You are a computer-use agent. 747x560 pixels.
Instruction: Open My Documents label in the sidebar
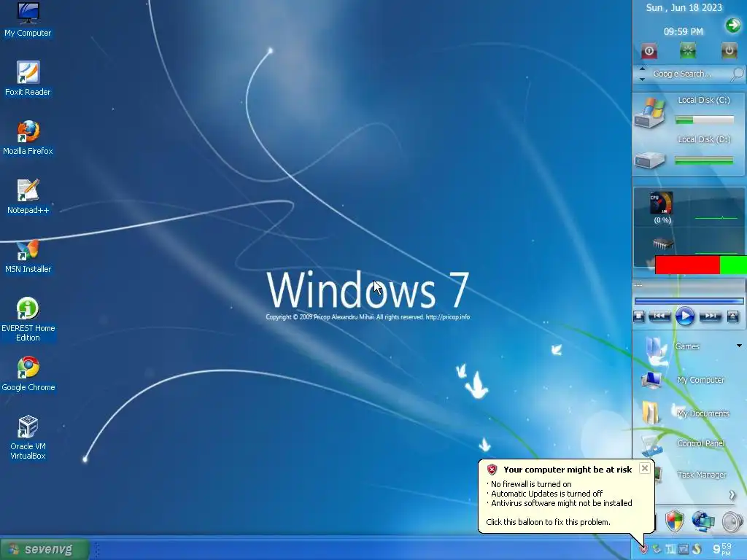coord(703,413)
